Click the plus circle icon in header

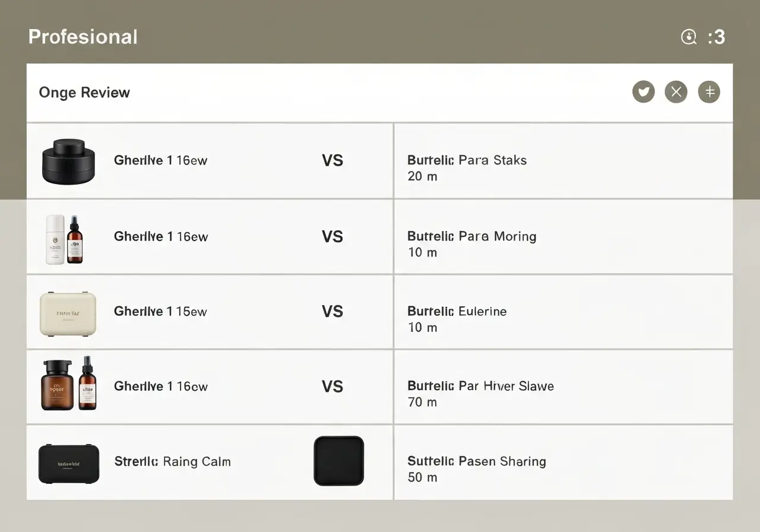click(709, 92)
